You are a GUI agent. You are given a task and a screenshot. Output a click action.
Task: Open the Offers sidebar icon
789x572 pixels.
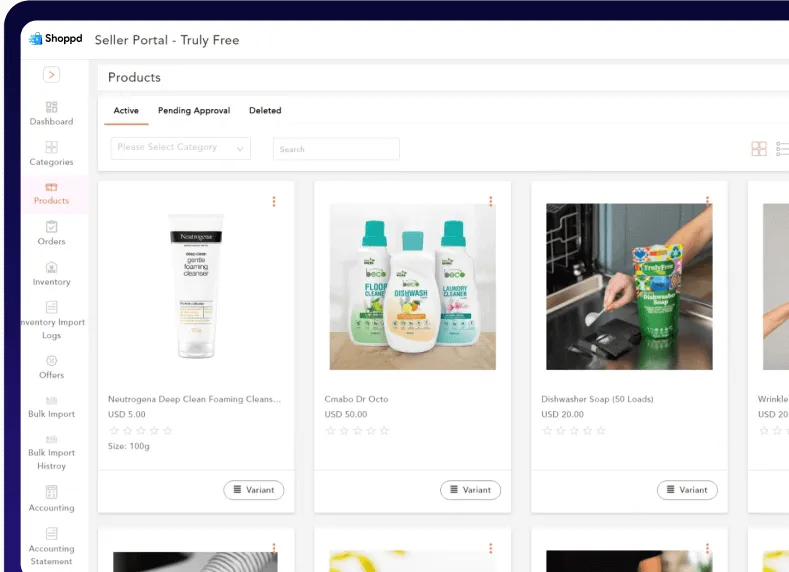click(x=51, y=361)
